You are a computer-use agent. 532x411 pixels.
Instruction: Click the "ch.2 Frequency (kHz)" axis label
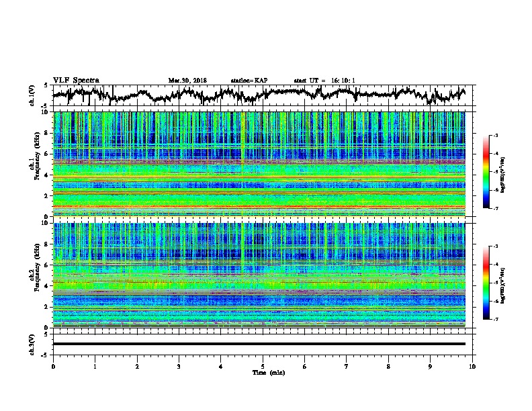pos(34,267)
